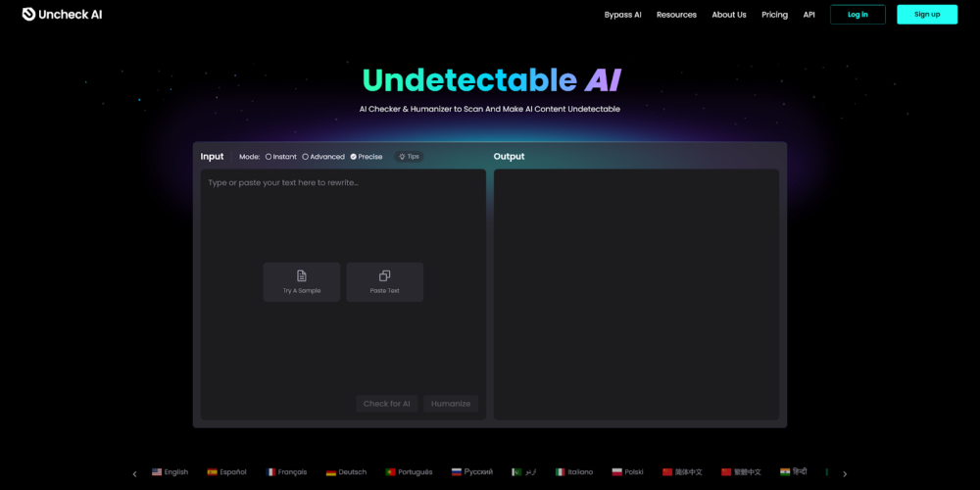Open the Tips lightbulb hint
Viewport: 980px width, 490px height.
pos(409,156)
